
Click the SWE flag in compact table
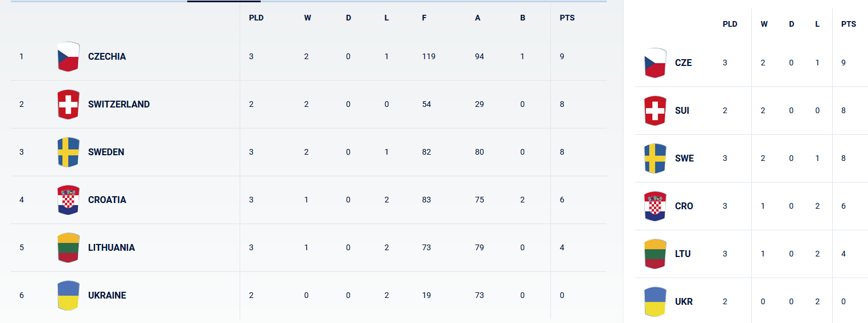click(x=655, y=159)
